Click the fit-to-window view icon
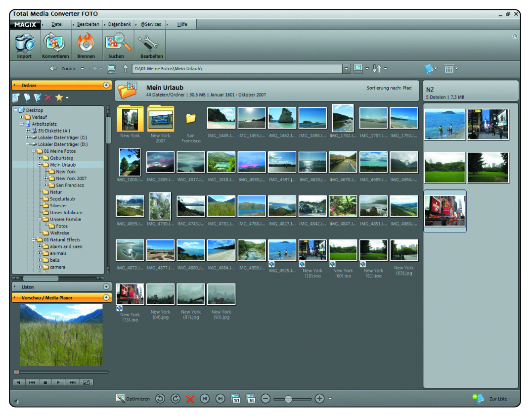Screen dimensions: 532x418 [250, 398]
